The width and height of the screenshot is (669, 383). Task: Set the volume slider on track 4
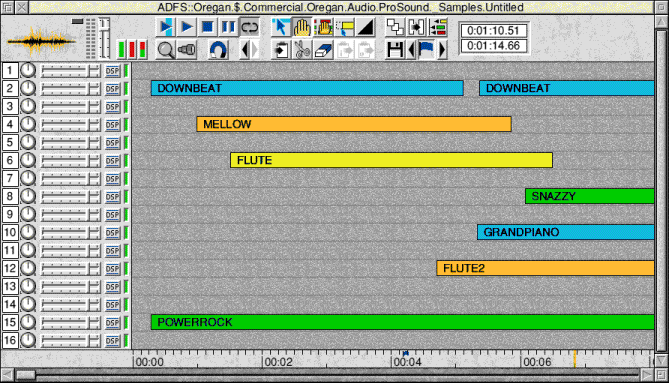(70, 125)
